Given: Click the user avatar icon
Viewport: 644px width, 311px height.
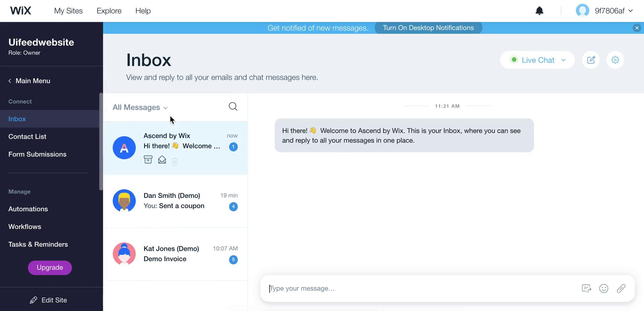Looking at the screenshot, I should tap(583, 11).
